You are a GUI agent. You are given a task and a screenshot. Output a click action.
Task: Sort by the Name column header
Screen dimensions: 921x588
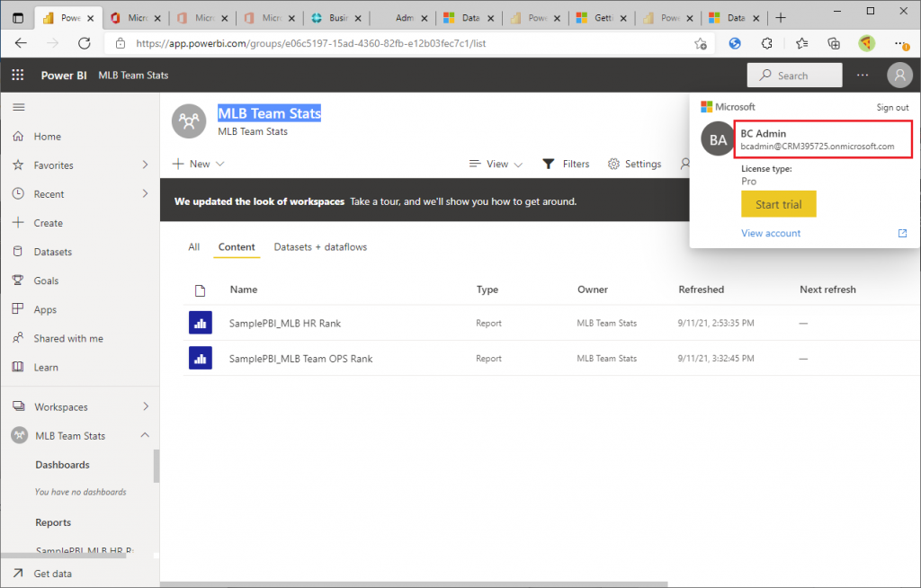pos(244,290)
